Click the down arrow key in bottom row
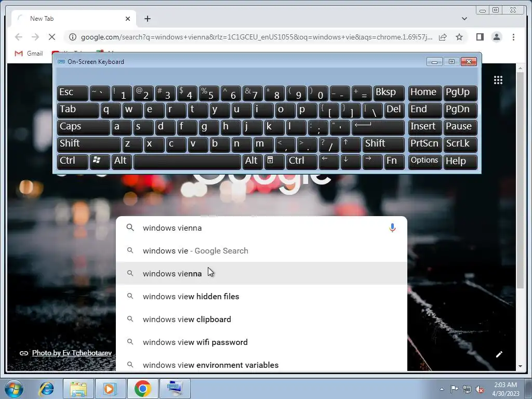This screenshot has height=399, width=532. (351, 162)
